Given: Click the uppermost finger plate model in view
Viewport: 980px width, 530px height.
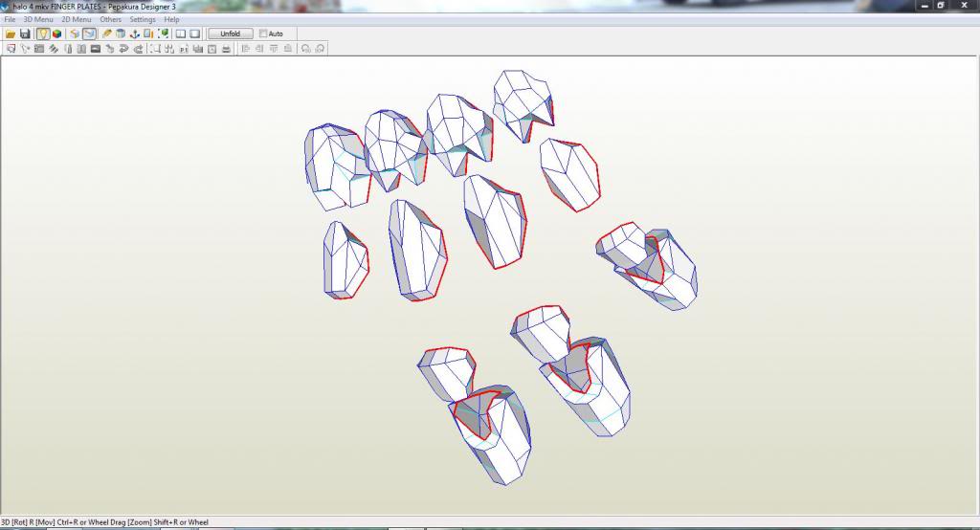Looking at the screenshot, I should 523,104.
